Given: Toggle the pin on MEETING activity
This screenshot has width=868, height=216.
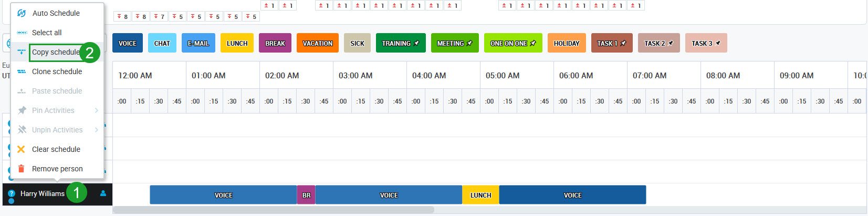Looking at the screenshot, I should pyautogui.click(x=469, y=43).
